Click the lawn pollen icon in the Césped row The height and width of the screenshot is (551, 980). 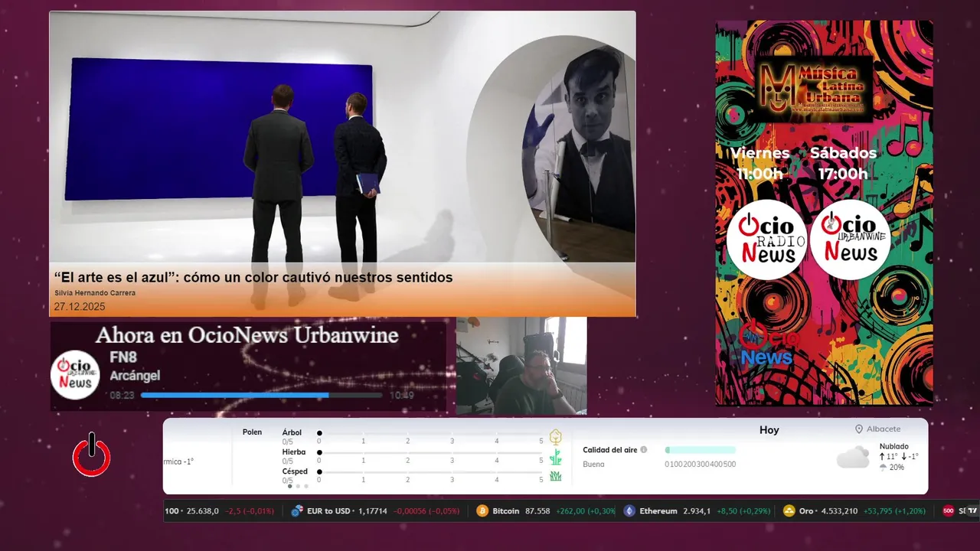pos(556,476)
